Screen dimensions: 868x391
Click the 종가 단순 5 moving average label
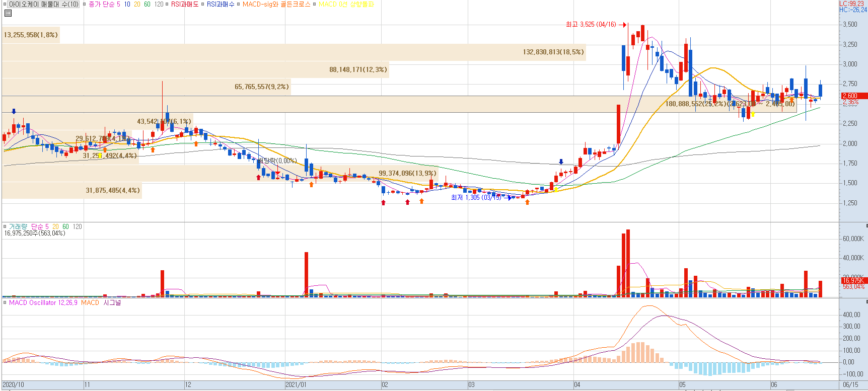[x=104, y=4]
